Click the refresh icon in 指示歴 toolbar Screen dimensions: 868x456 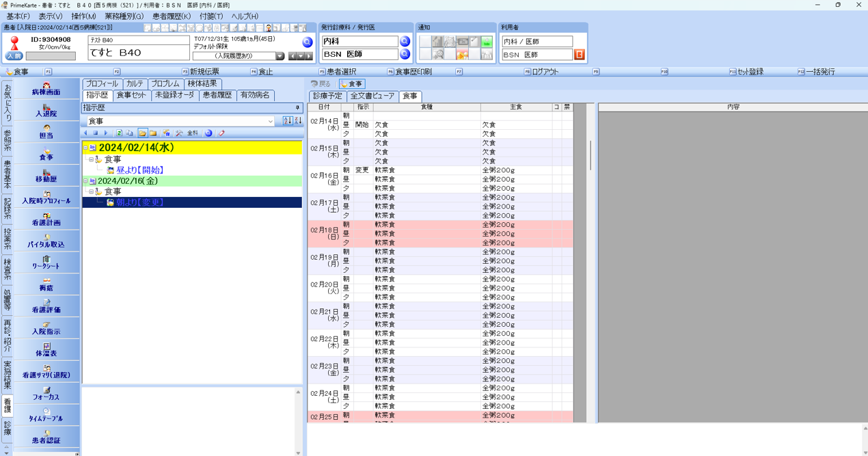(x=119, y=133)
